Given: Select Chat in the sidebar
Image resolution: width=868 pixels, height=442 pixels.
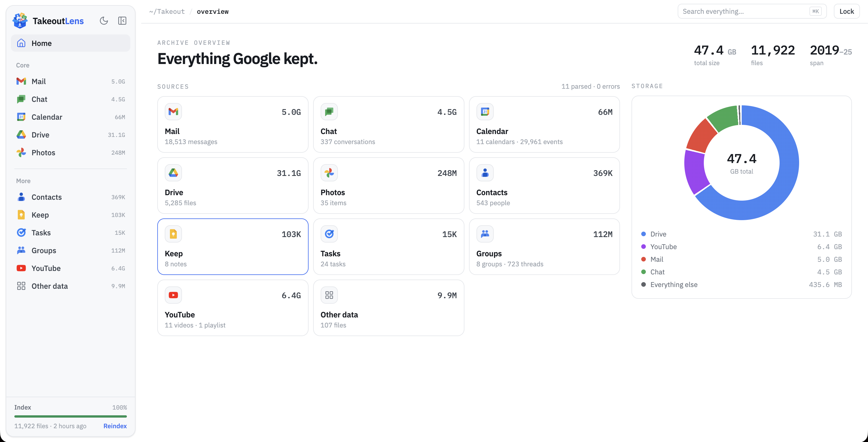Looking at the screenshot, I should [x=70, y=99].
